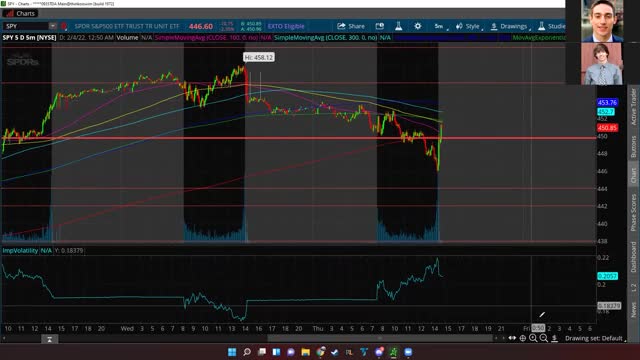The image size is (640, 360).
Task: Click the SPY 5 D 5m [NYSE] chart title
Action: coord(29,38)
